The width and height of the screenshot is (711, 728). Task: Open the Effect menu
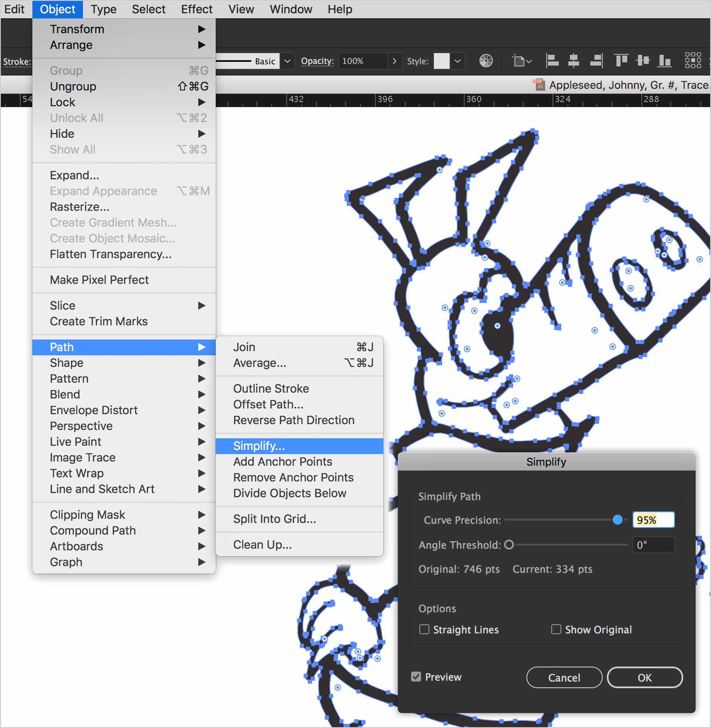click(x=197, y=9)
